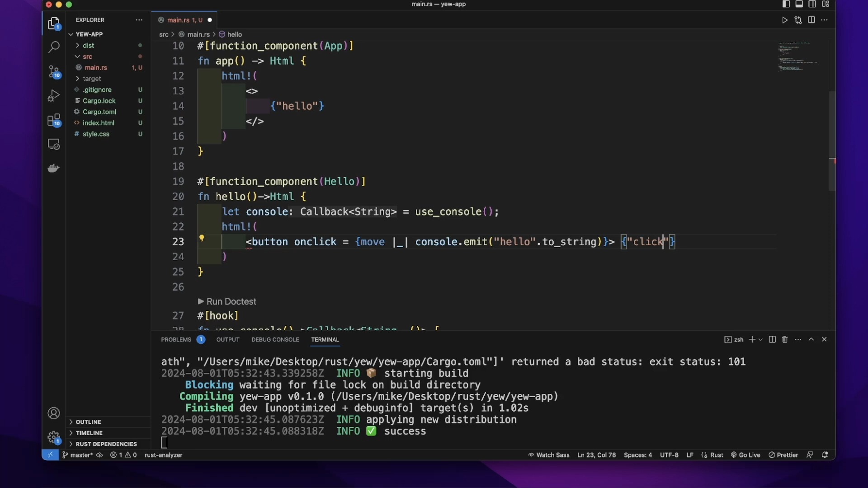
Task: Click Go Live in status bar
Action: click(x=746, y=455)
